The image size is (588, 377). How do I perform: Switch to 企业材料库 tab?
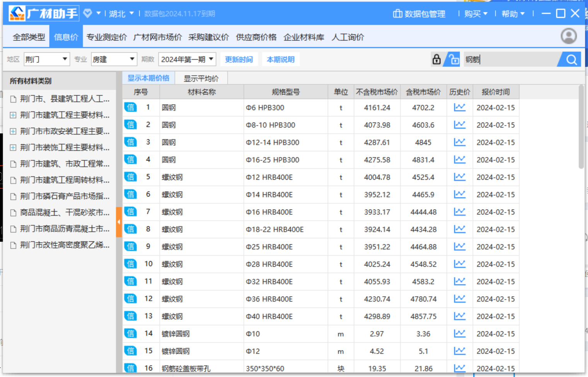tap(304, 37)
